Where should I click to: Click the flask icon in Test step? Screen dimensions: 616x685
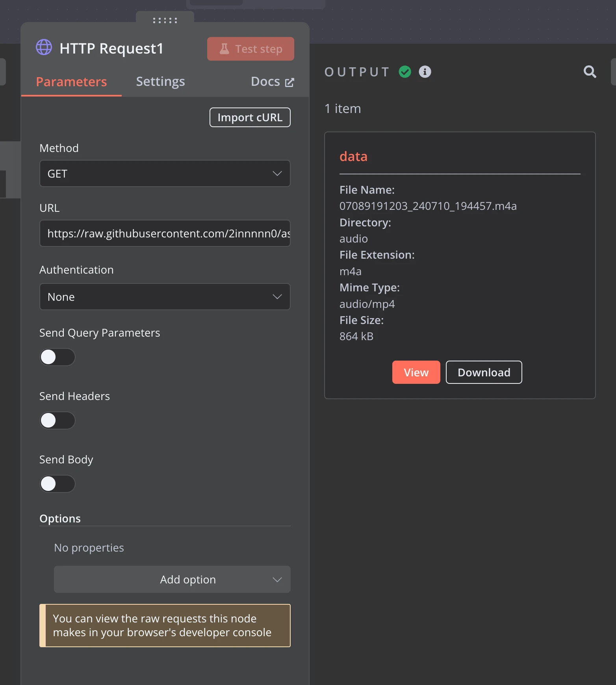pos(225,49)
